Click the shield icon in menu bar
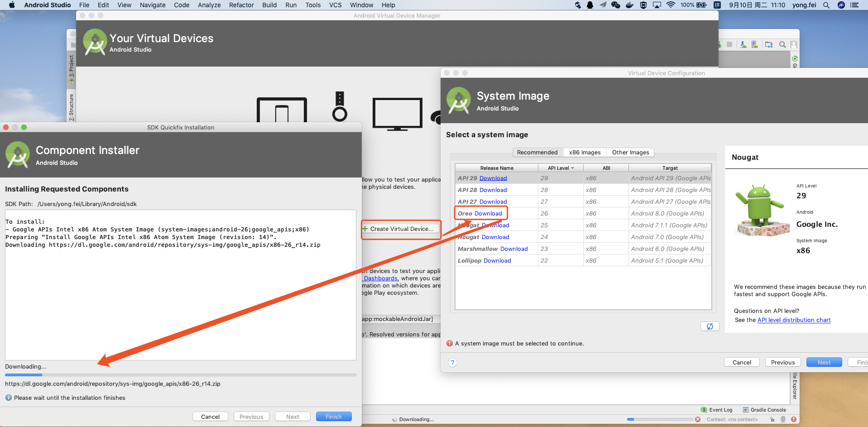868x427 pixels. (643, 5)
